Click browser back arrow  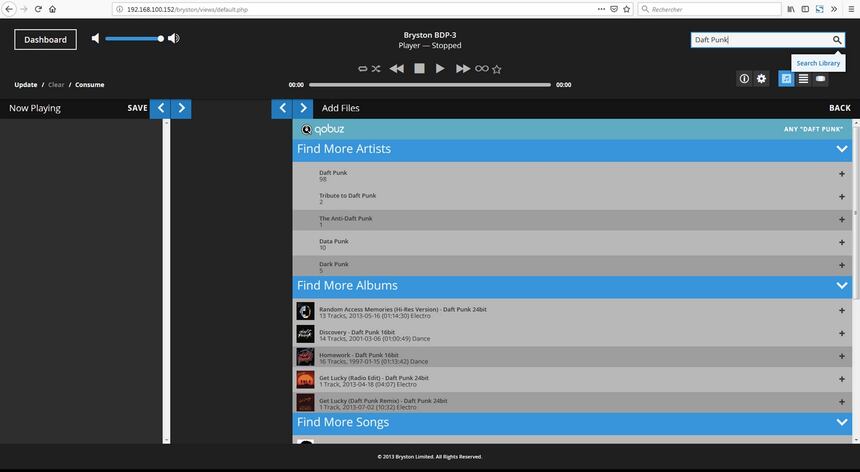point(9,9)
